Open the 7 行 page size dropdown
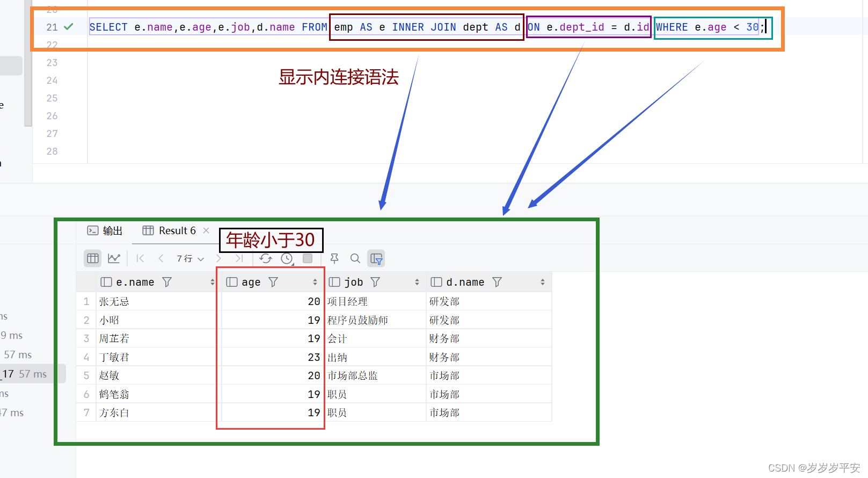This screenshot has height=478, width=868. click(191, 258)
